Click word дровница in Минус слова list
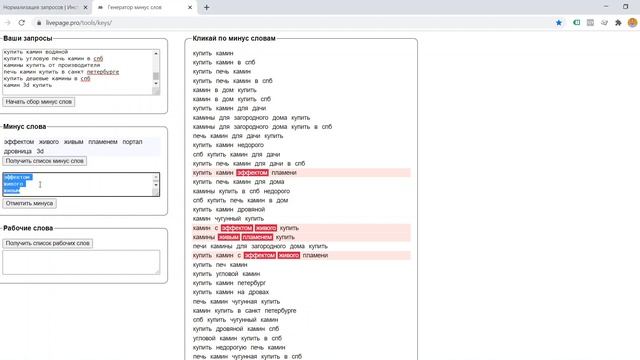 click(x=18, y=151)
